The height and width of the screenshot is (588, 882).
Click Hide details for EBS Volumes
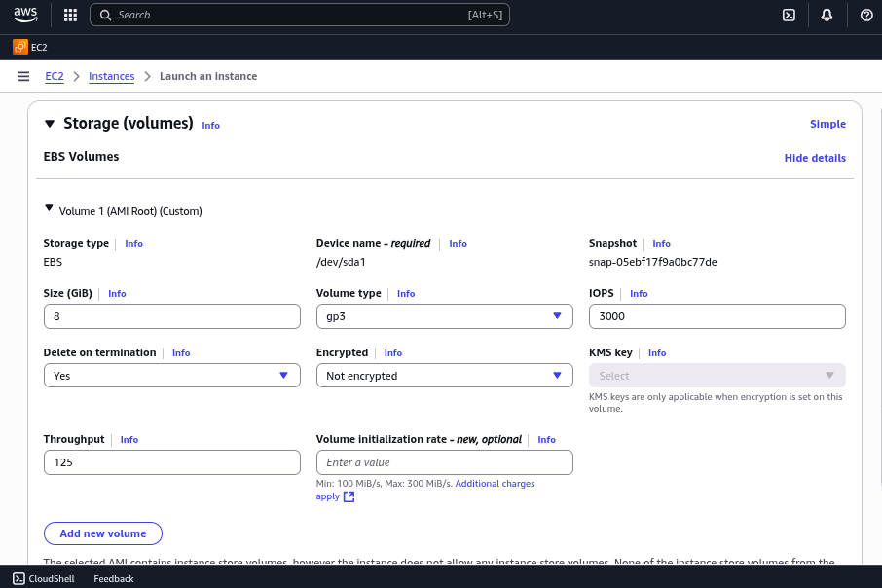click(815, 158)
